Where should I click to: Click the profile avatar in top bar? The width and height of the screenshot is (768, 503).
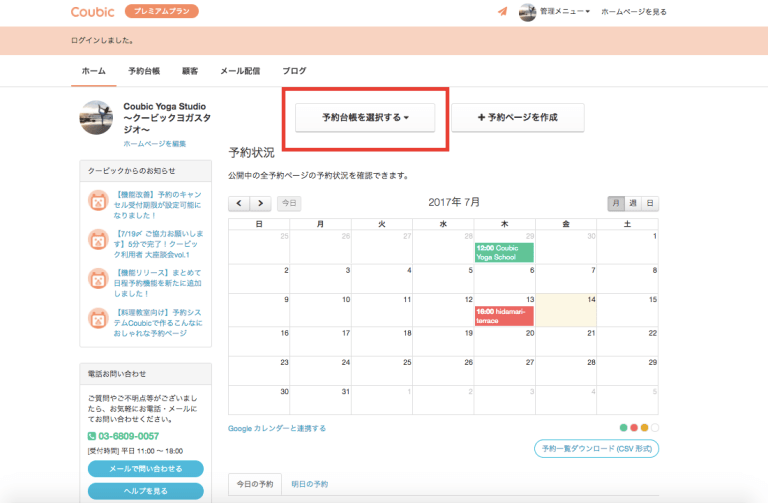[x=528, y=12]
